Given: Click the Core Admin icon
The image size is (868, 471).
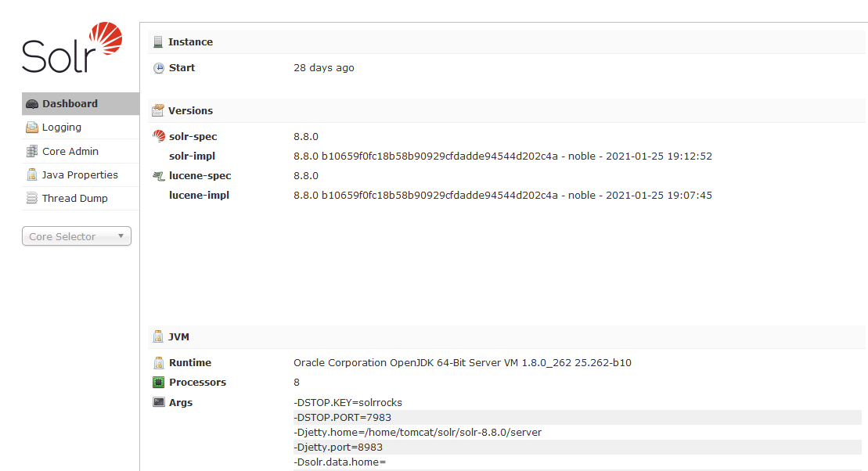Looking at the screenshot, I should click(32, 151).
